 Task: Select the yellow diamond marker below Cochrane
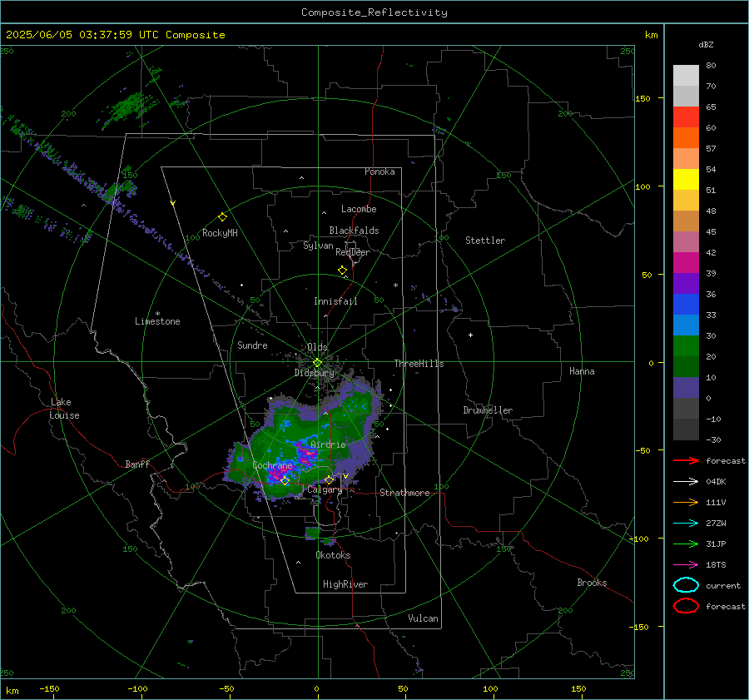click(285, 481)
